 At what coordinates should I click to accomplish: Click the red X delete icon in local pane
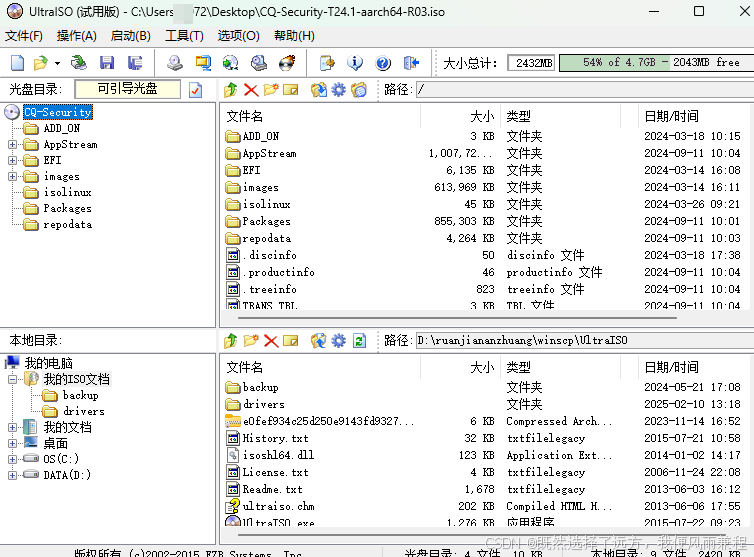[271, 341]
